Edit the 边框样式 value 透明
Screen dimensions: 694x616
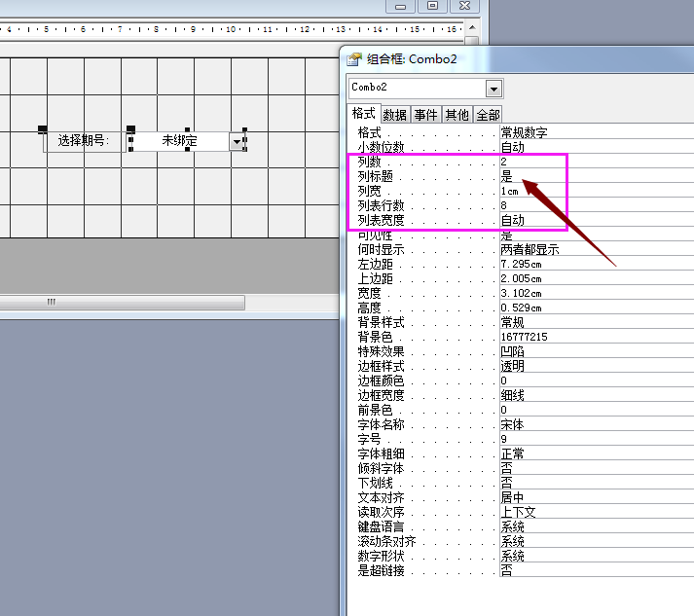click(x=597, y=366)
